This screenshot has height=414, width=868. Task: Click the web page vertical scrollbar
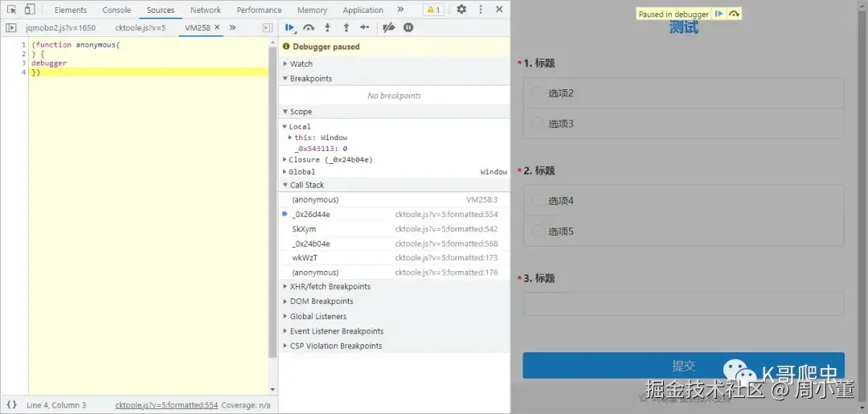(x=863, y=207)
